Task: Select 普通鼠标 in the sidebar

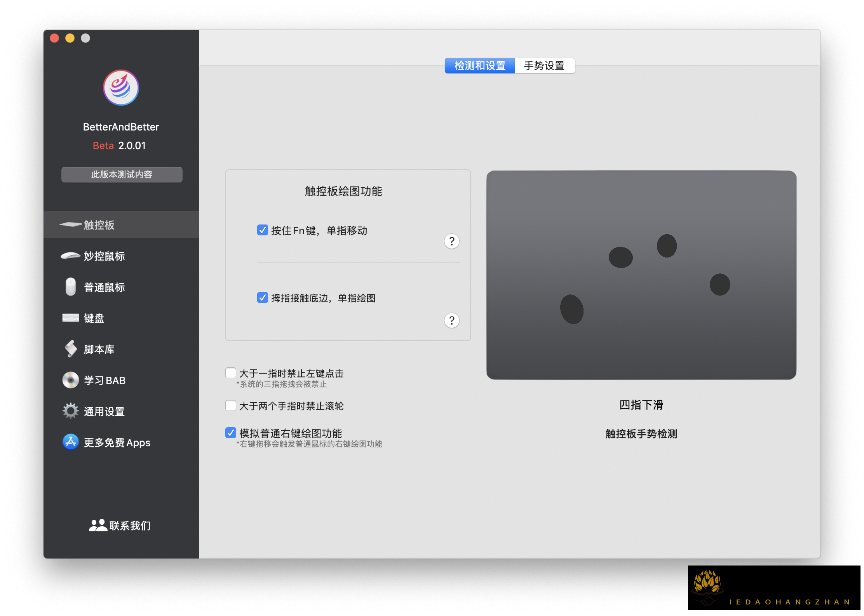Action: point(121,287)
